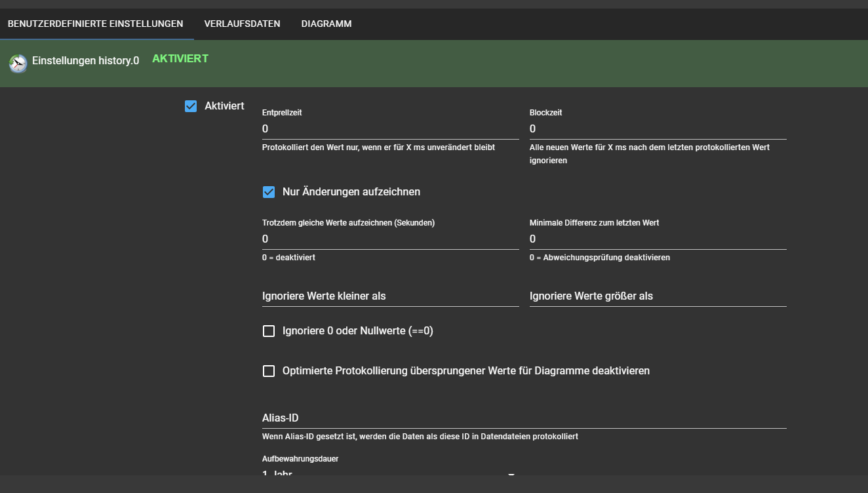Click the Aufbewahrungsdauer label
This screenshot has height=493, width=868.
coord(300,459)
